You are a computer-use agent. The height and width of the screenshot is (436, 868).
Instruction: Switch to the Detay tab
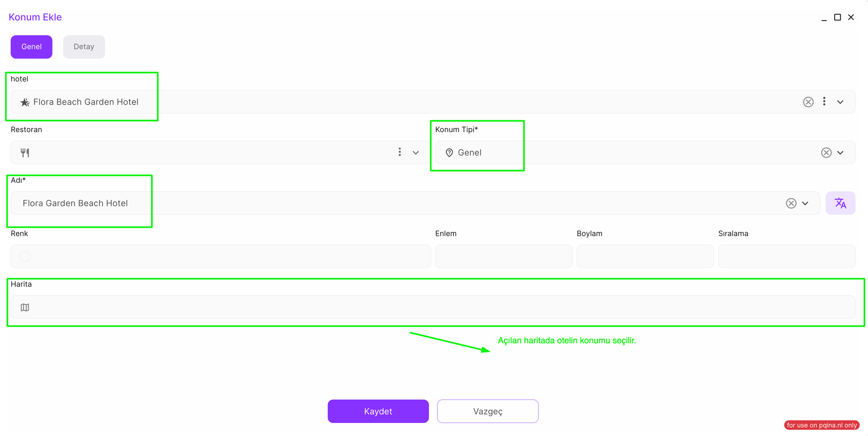pyautogui.click(x=84, y=47)
